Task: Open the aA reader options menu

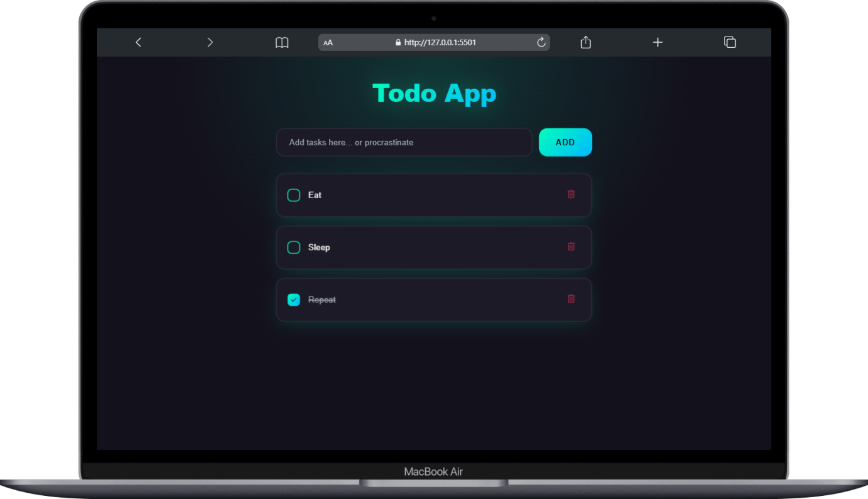Action: [x=328, y=43]
